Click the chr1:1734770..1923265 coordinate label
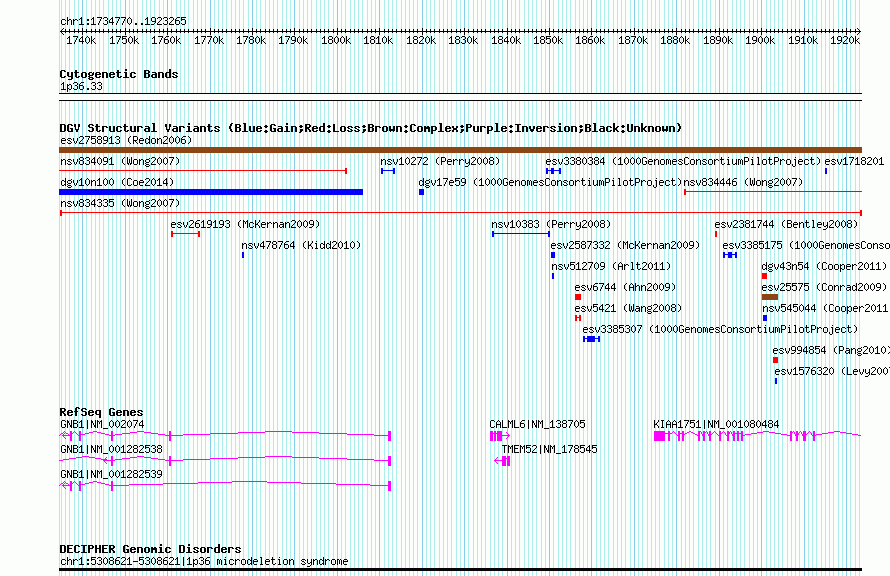 coord(123,21)
